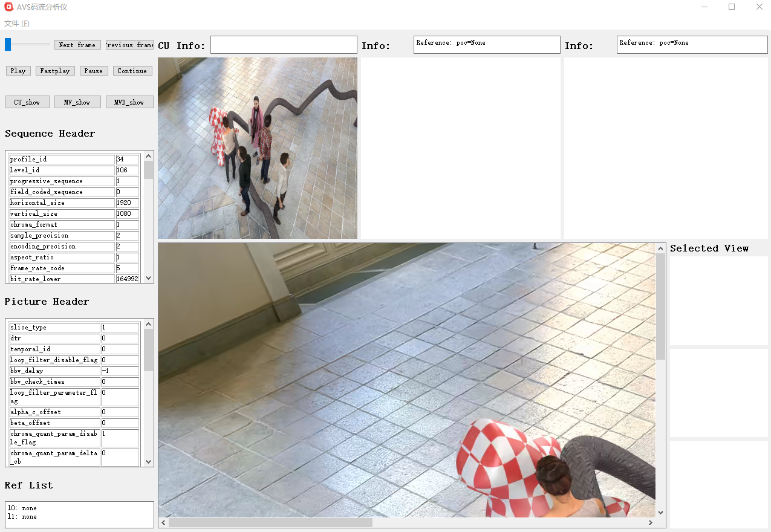Click the first Reference poc=None info field
Viewport: 771px width, 532px height.
pyautogui.click(x=486, y=44)
